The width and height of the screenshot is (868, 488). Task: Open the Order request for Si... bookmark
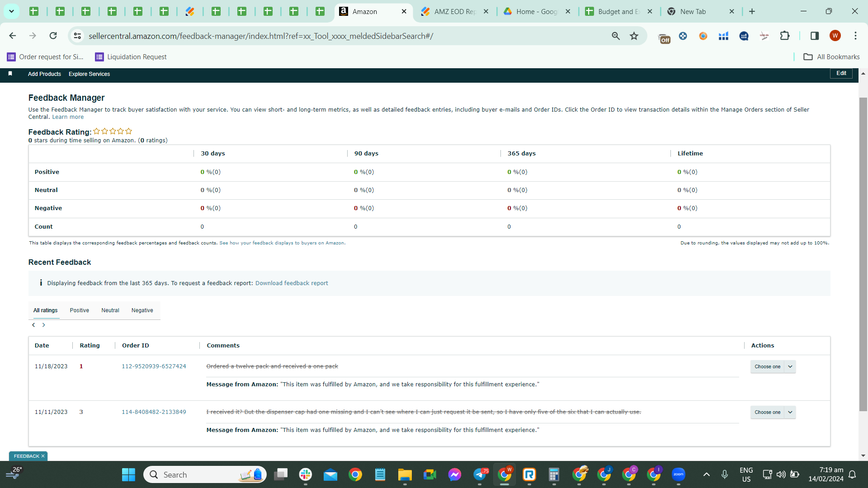[x=46, y=57]
